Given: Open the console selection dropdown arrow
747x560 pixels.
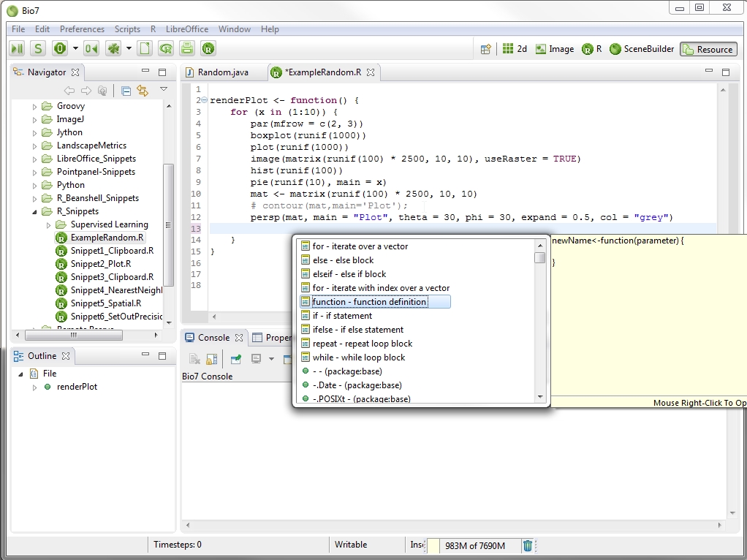Looking at the screenshot, I should [x=272, y=359].
